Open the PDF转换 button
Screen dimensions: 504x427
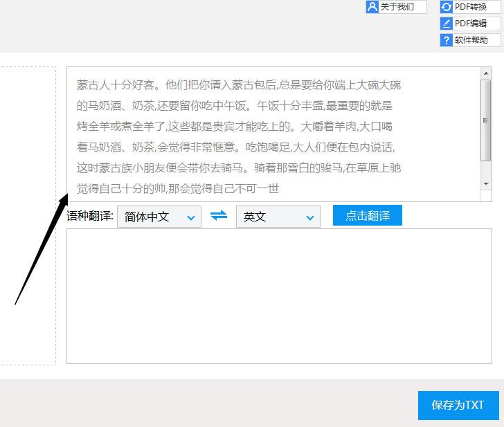[470, 7]
